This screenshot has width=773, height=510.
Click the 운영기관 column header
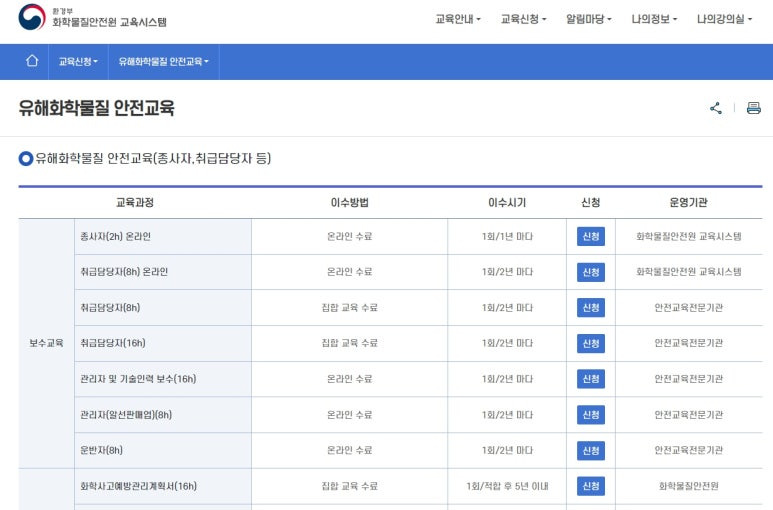(x=688, y=203)
